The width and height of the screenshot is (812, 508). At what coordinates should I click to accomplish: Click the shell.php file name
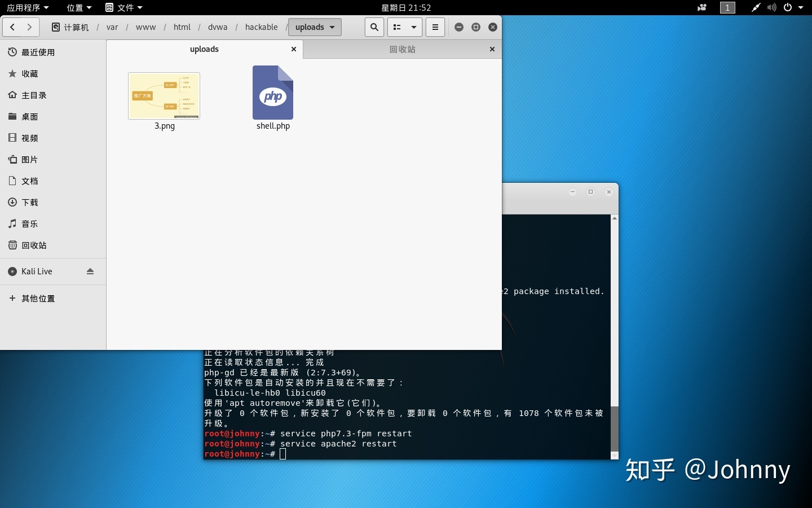point(273,126)
